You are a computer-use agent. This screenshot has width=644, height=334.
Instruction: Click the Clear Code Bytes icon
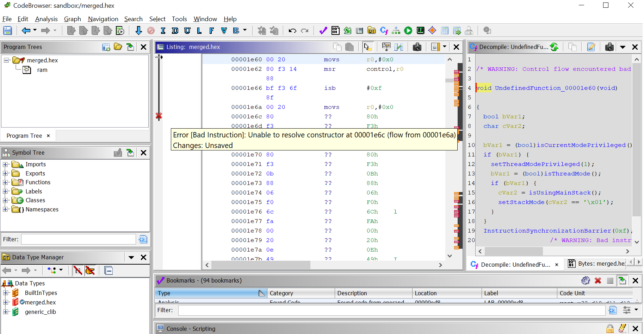click(151, 31)
